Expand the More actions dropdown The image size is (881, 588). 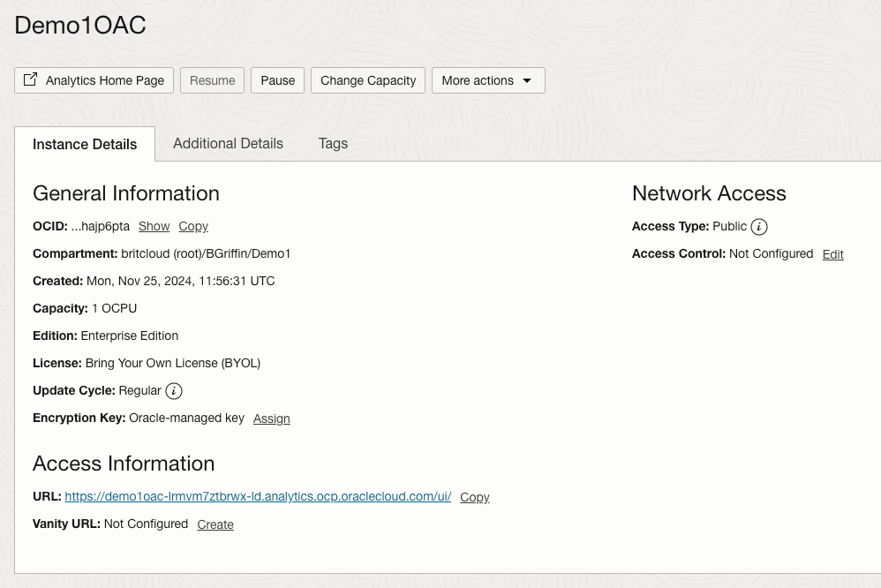point(487,80)
